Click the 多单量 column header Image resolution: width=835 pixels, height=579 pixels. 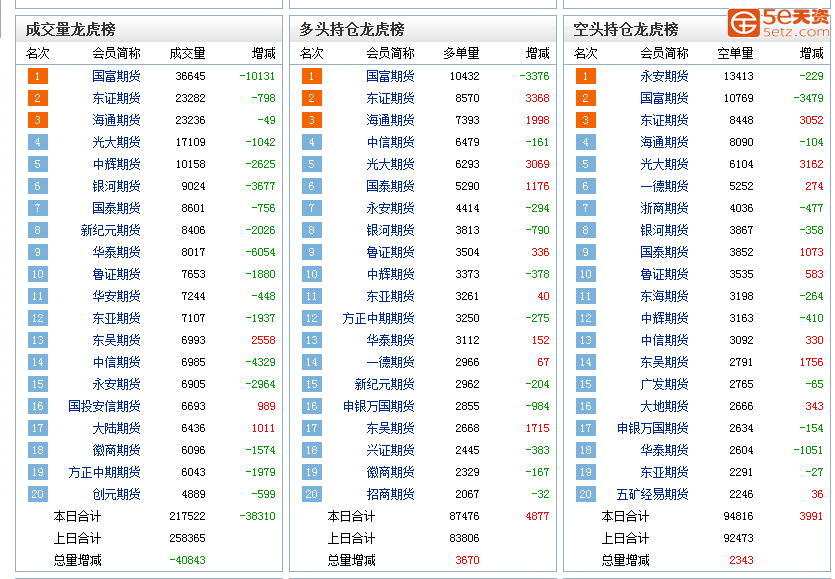pyautogui.click(x=462, y=53)
